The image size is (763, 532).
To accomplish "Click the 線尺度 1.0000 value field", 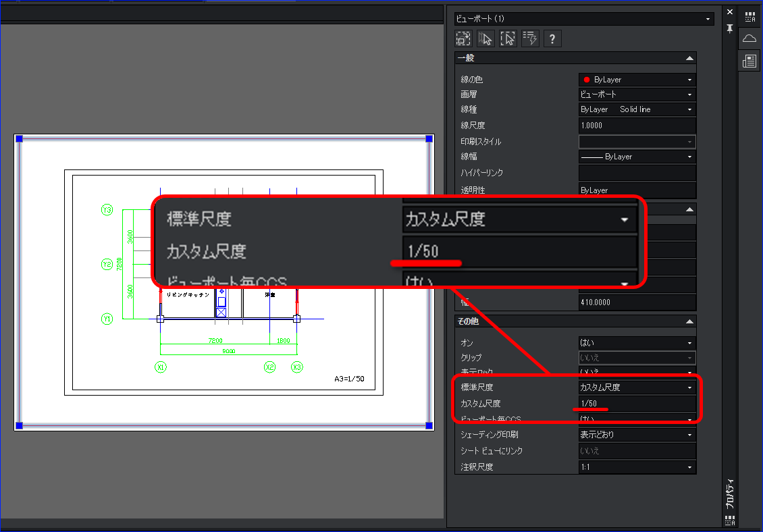I will [x=637, y=125].
